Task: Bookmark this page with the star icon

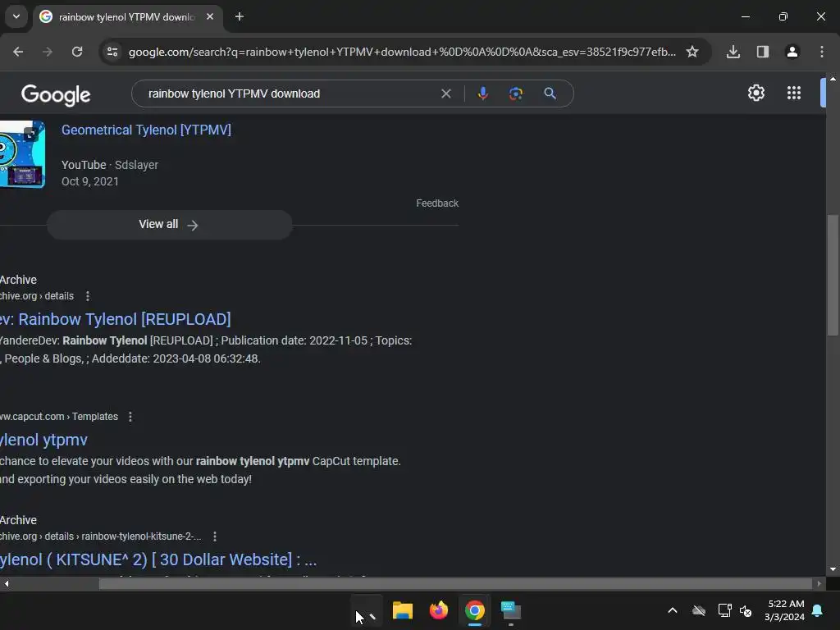Action: tap(692, 52)
